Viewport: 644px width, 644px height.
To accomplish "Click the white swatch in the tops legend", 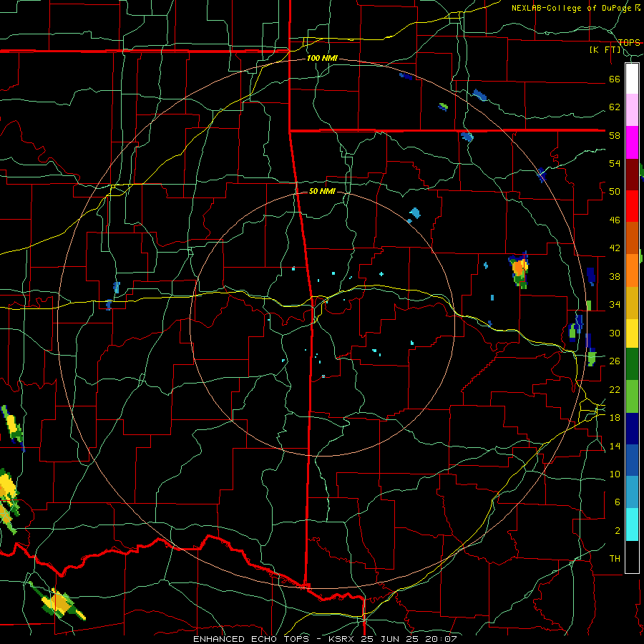I will 632,79.
